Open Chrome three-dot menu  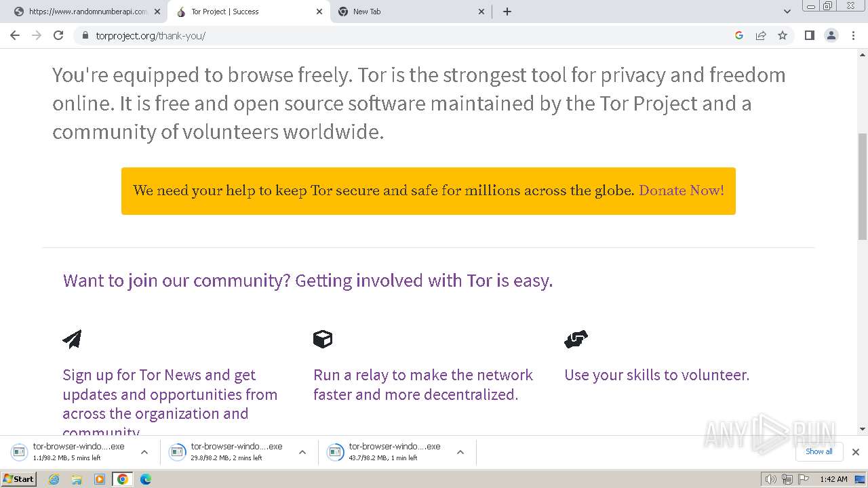tap(853, 35)
